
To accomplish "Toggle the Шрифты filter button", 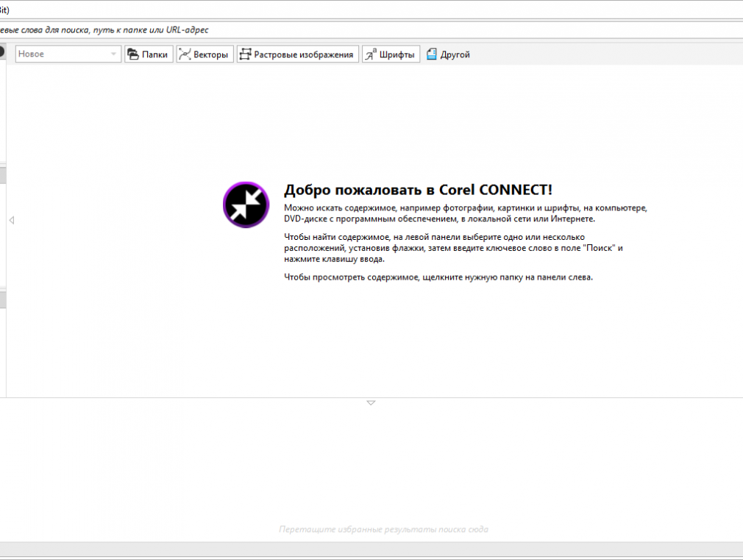I will click(x=391, y=54).
